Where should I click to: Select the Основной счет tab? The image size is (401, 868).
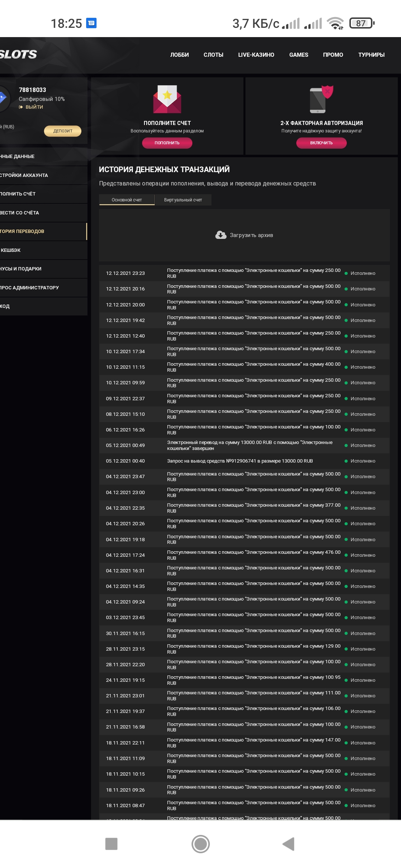(x=127, y=200)
